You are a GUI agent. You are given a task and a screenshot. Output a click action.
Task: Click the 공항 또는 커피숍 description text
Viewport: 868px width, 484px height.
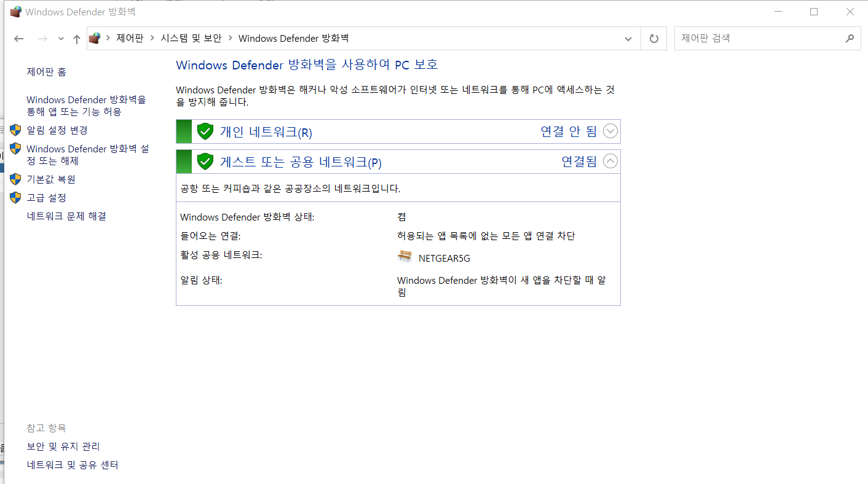pos(290,189)
